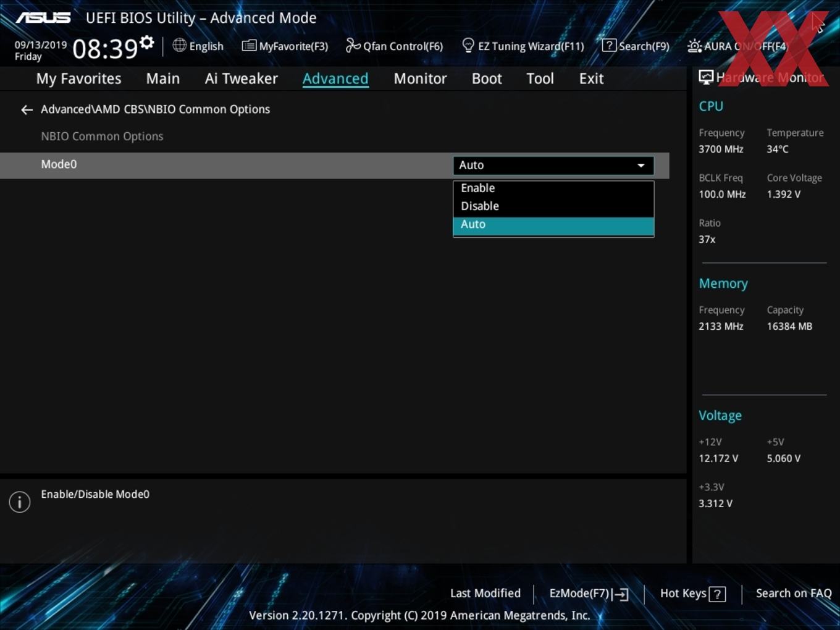Screen dimensions: 840x630
Task: Click the CPU section heading
Action: [x=711, y=106]
